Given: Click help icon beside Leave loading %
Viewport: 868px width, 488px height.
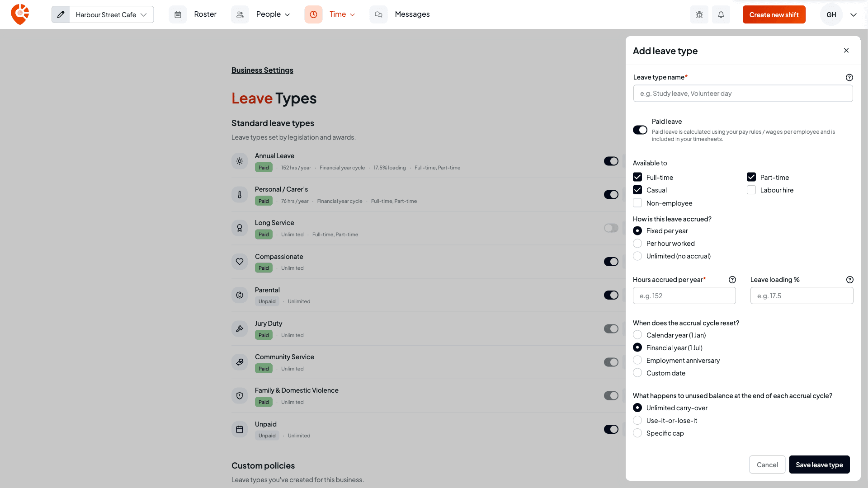Looking at the screenshot, I should [x=850, y=280].
